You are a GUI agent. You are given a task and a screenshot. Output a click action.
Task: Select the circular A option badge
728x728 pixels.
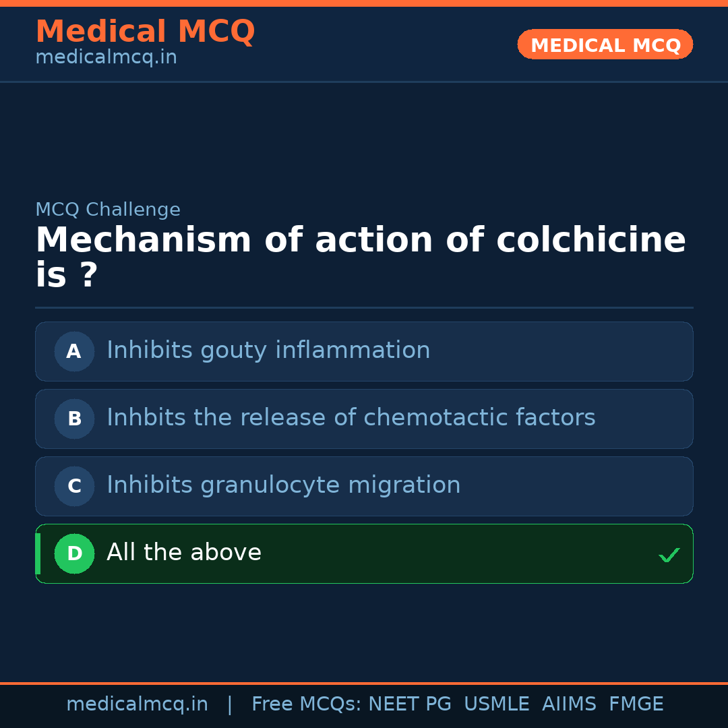pyautogui.click(x=74, y=351)
